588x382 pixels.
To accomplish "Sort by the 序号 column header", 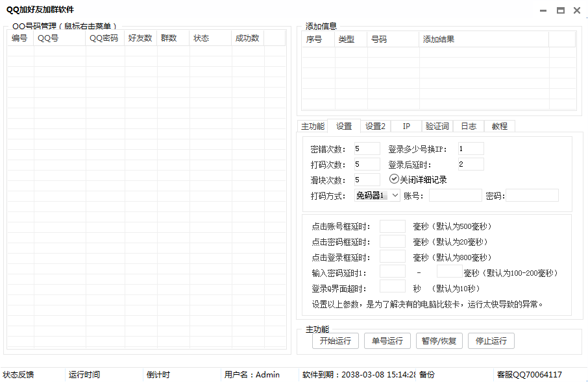I will (x=318, y=40).
